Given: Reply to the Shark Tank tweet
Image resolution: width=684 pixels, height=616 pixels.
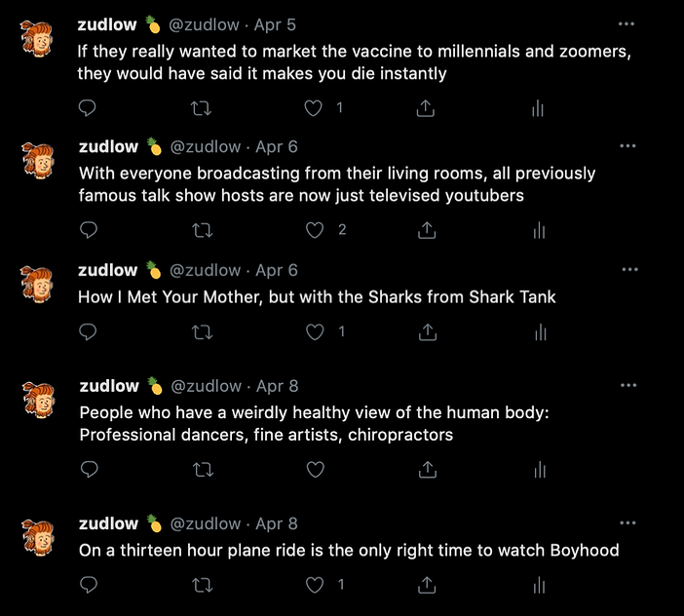Looking at the screenshot, I should [89, 332].
